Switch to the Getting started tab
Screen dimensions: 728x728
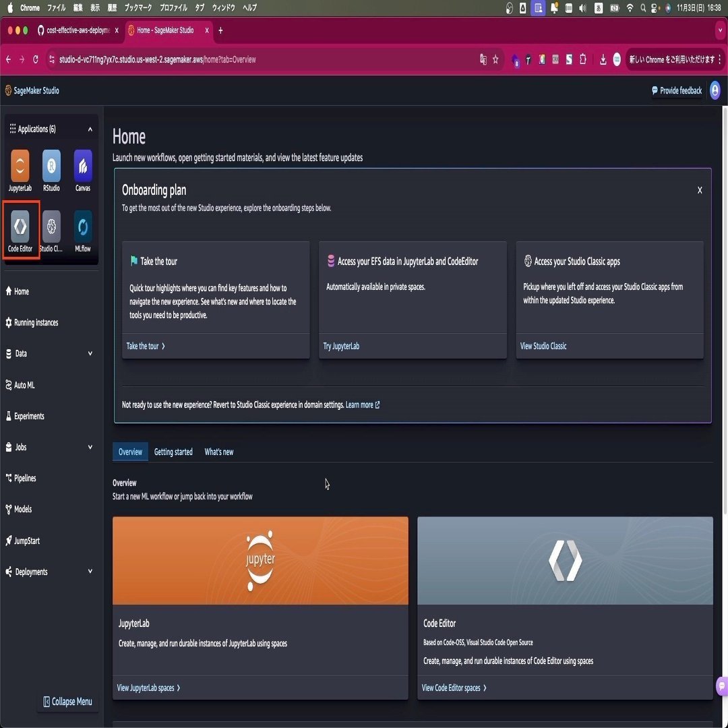173,452
